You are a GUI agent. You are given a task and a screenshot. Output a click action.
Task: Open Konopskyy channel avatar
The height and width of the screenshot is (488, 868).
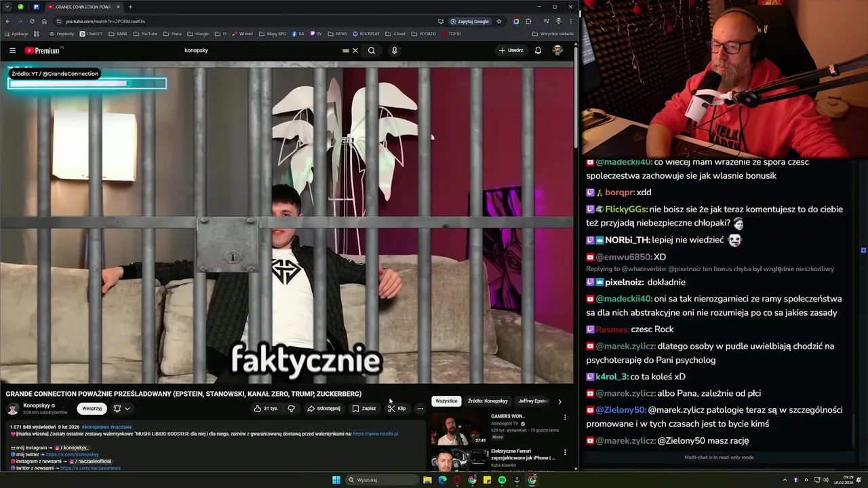(13, 409)
